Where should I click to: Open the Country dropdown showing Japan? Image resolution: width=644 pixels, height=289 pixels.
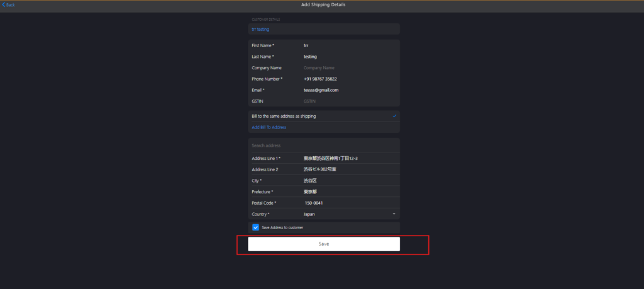click(350, 214)
